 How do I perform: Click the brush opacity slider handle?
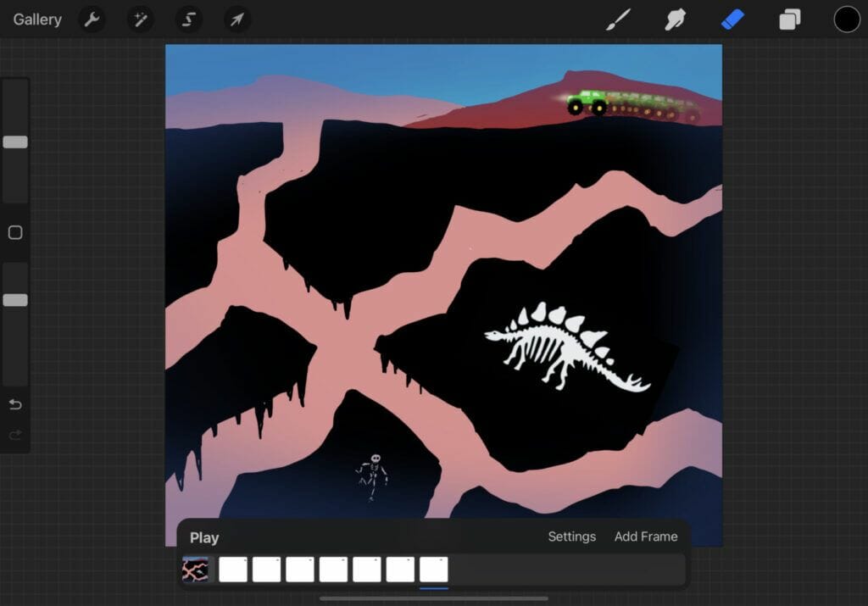tap(15, 300)
